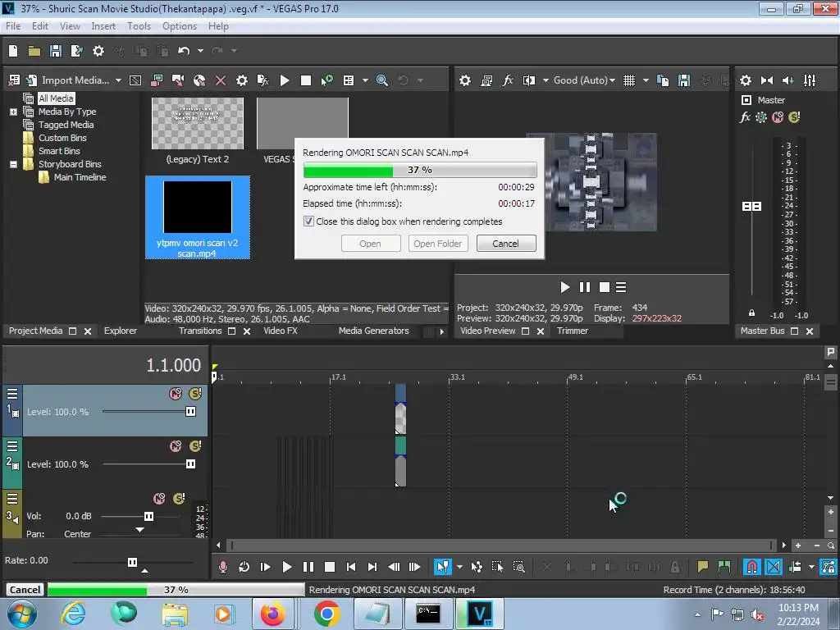
Task: Click the Record microphone icon in transport
Action: (223, 567)
